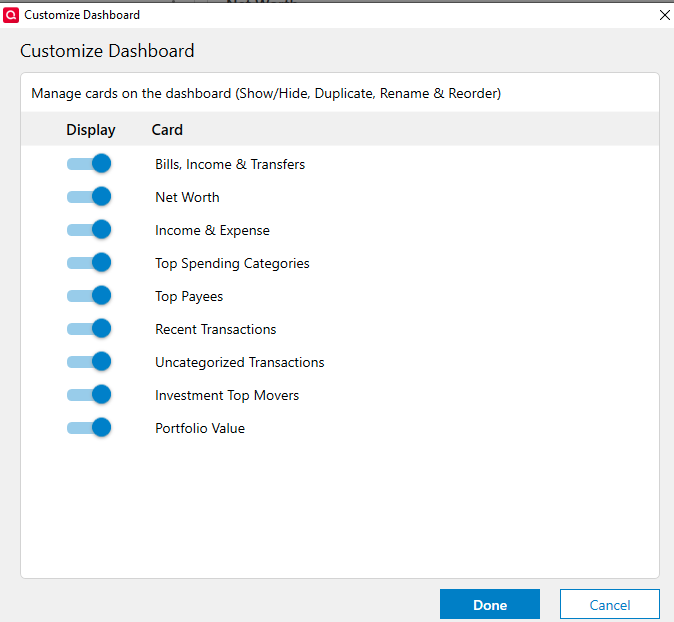
Task: Select the Recent Transactions card label
Action: click(216, 329)
